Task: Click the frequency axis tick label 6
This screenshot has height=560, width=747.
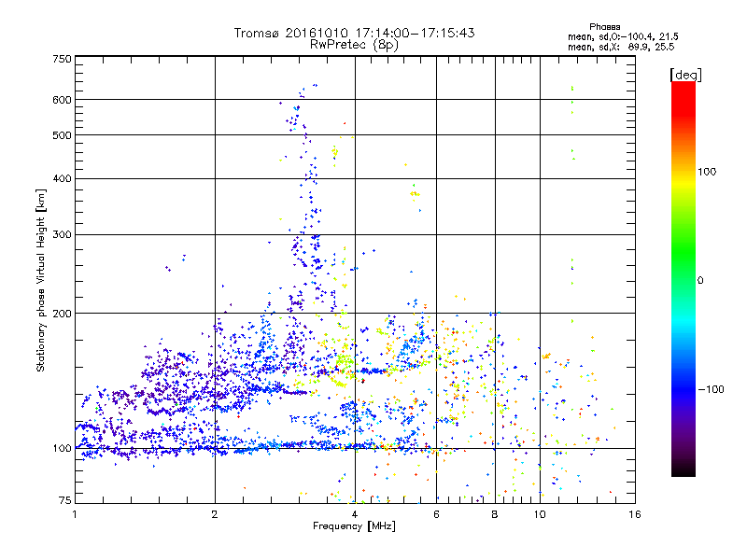Action: point(436,515)
